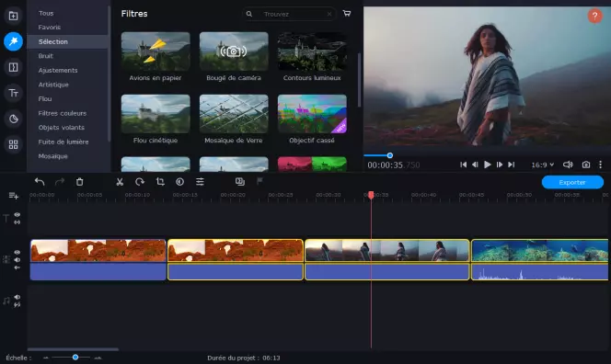The width and height of the screenshot is (611, 364).
Task: Open the more tools grid icon
Action: pyautogui.click(x=13, y=145)
